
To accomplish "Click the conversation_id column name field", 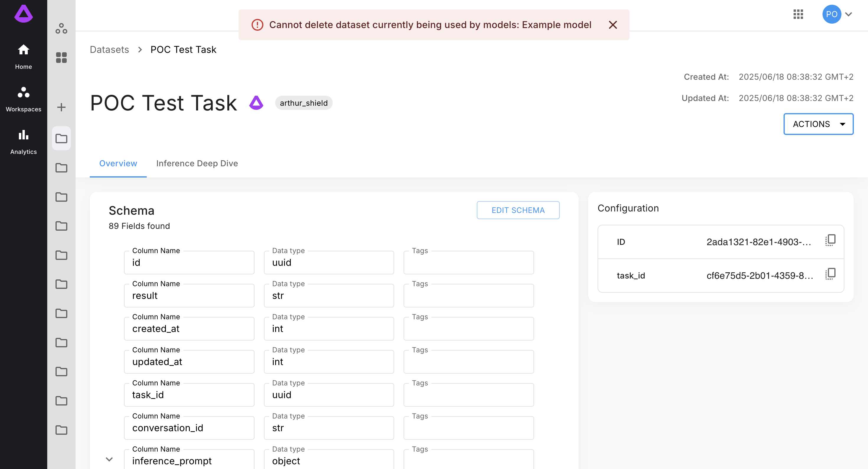I will [189, 428].
